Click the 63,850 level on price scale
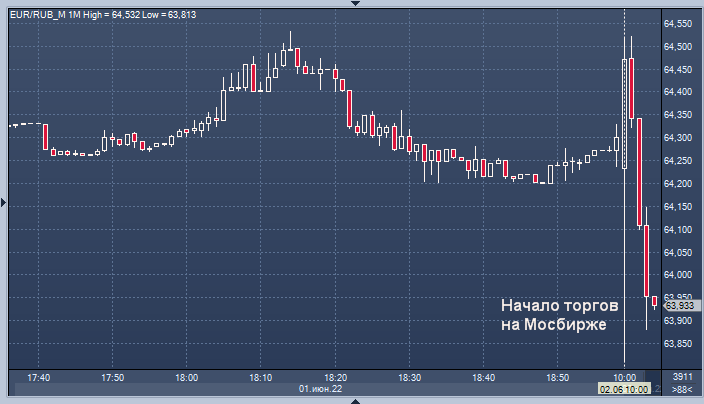Screen dimensions: 704x404 pos(679,344)
